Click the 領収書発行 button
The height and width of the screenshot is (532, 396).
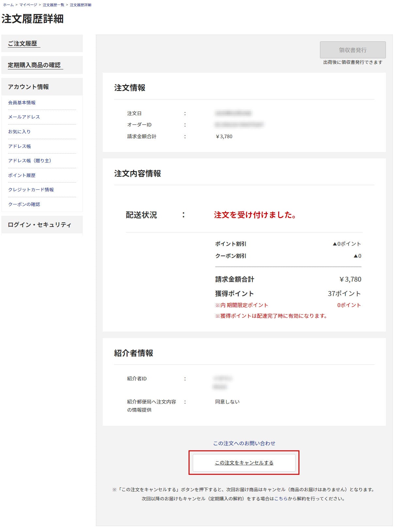pyautogui.click(x=353, y=50)
